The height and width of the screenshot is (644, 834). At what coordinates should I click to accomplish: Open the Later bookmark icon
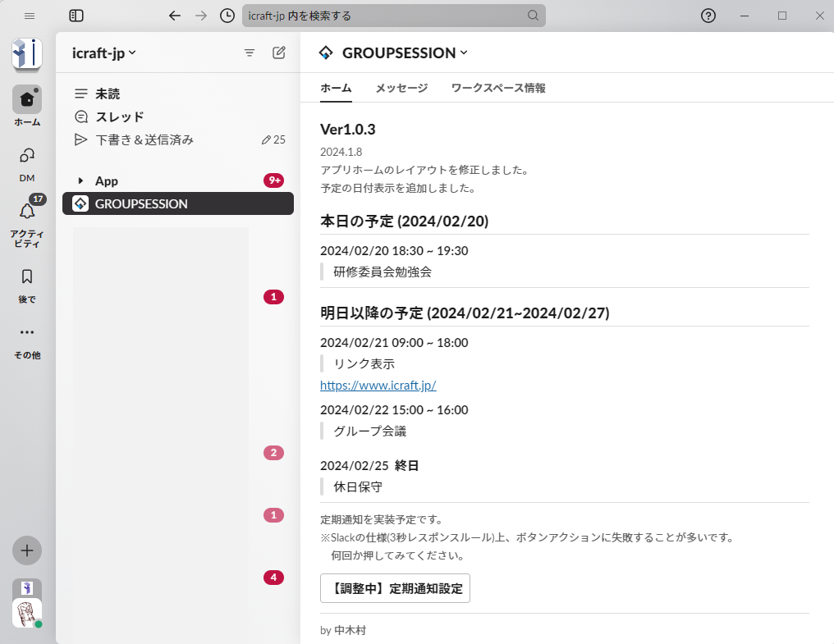[27, 276]
